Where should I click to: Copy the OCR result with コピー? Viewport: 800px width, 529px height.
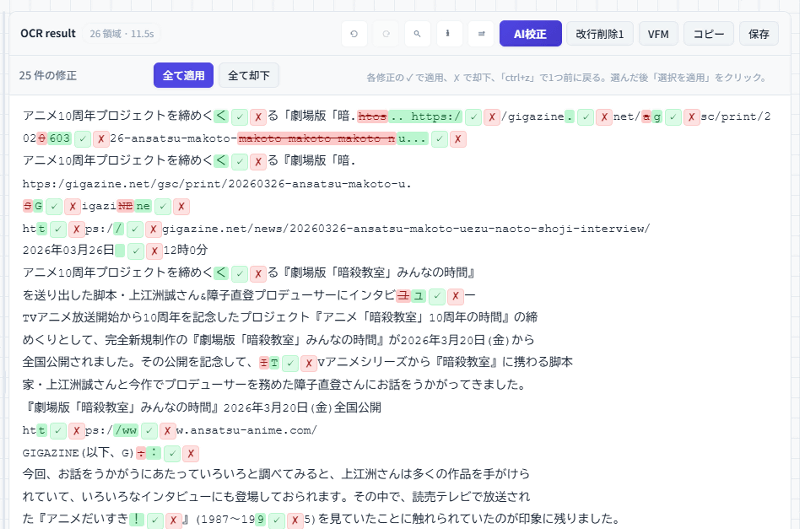click(708, 34)
